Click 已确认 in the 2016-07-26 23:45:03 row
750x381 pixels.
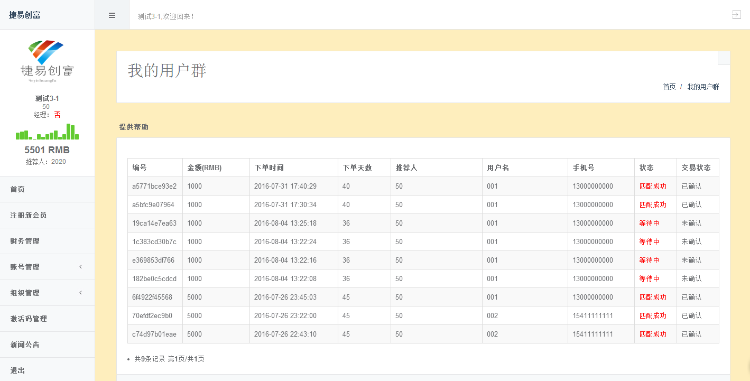pos(692,297)
